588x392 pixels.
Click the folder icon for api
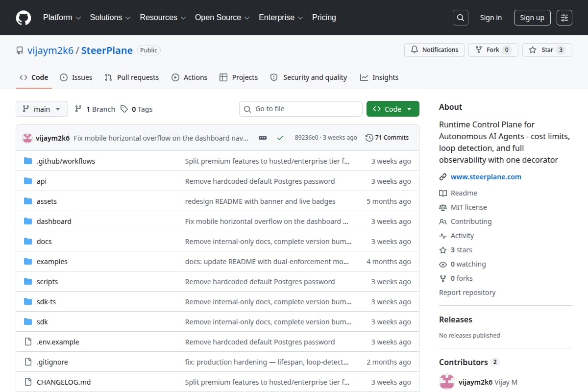28,181
